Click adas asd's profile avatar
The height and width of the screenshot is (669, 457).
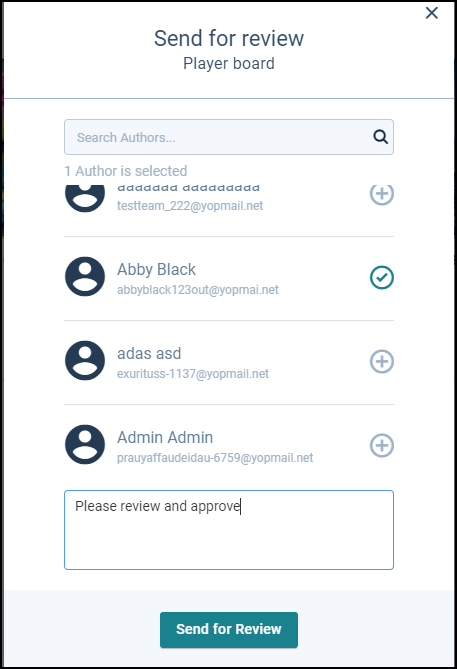(85, 361)
